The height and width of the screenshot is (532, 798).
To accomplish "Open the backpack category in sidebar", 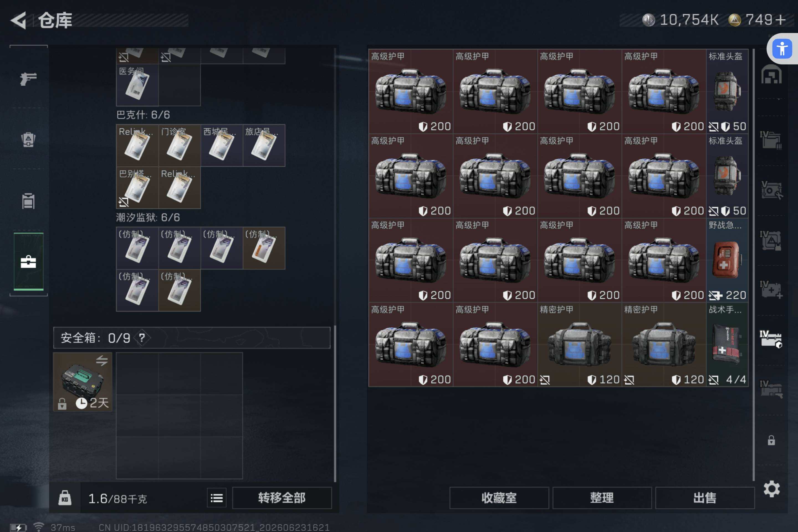I will (x=28, y=139).
